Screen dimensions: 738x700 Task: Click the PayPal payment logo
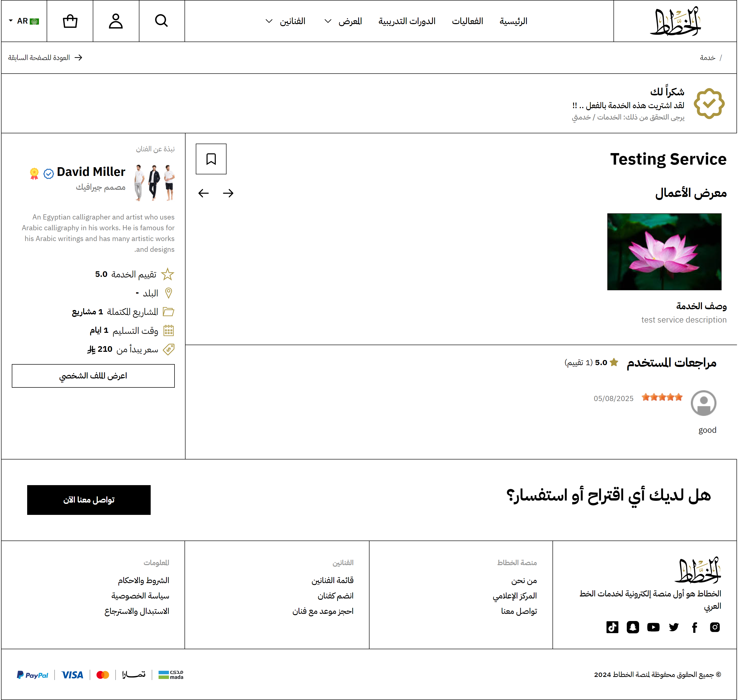33,675
